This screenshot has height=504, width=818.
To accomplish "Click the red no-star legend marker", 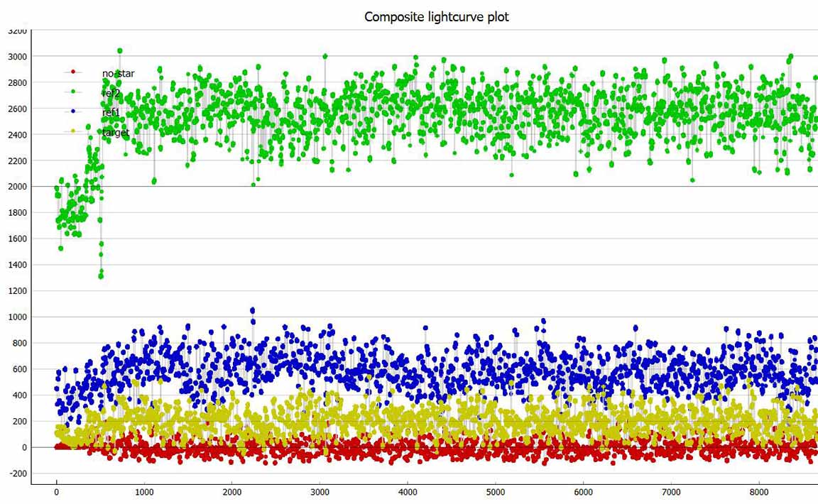I will pyautogui.click(x=73, y=72).
